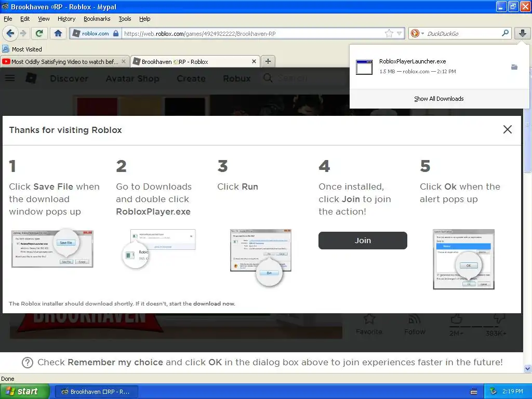Click the 'download now' link
This screenshot has height=399, width=532.
[214, 303]
